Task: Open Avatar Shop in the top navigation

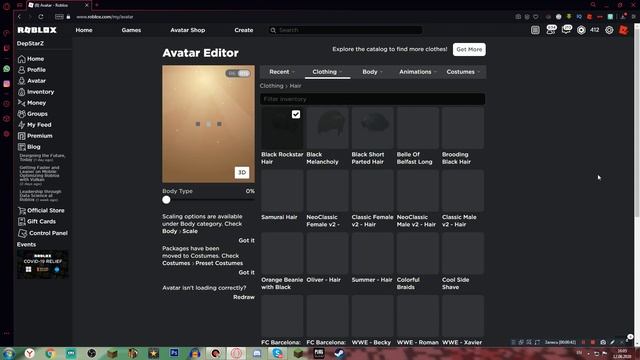Action: point(188,30)
